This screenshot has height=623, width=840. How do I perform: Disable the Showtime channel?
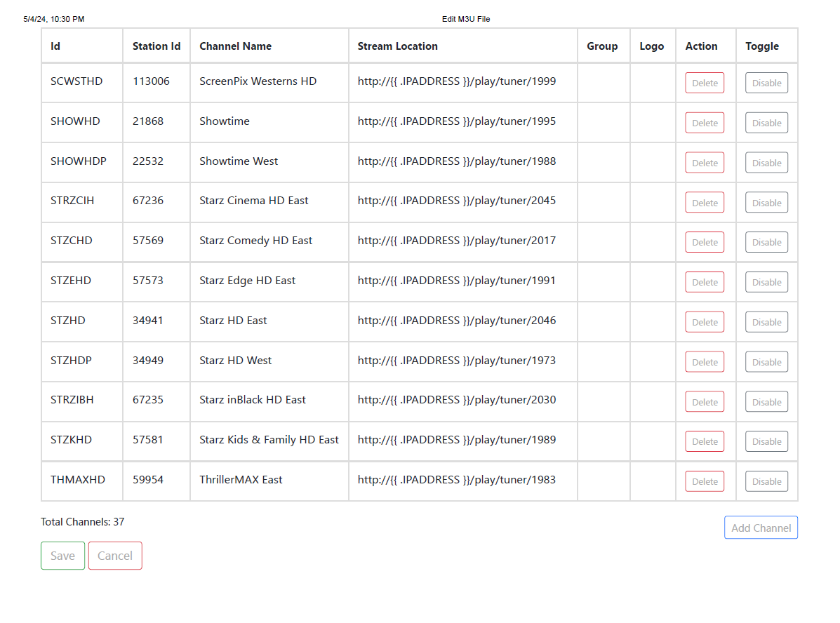point(766,123)
